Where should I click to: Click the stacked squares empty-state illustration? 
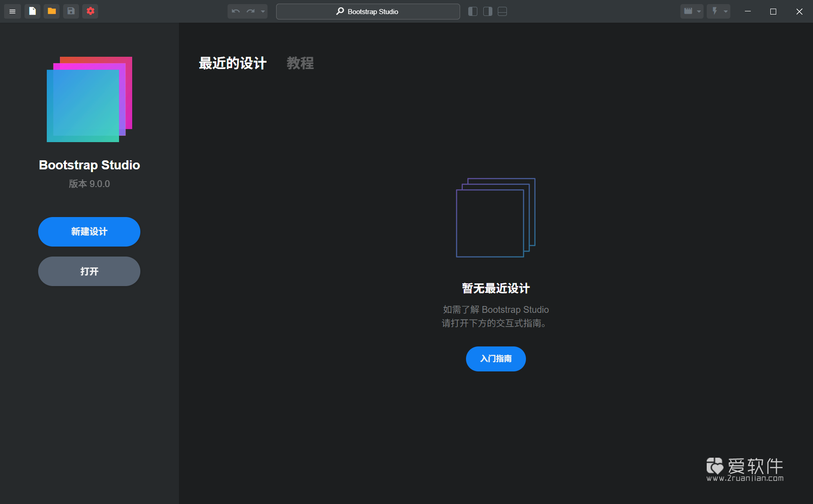tap(496, 217)
